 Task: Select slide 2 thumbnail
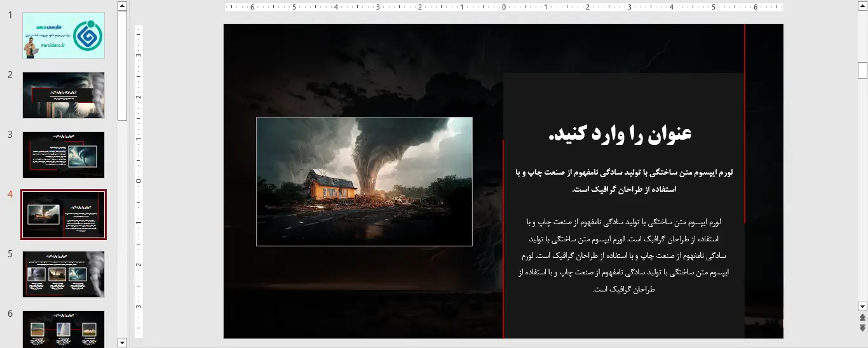point(64,95)
